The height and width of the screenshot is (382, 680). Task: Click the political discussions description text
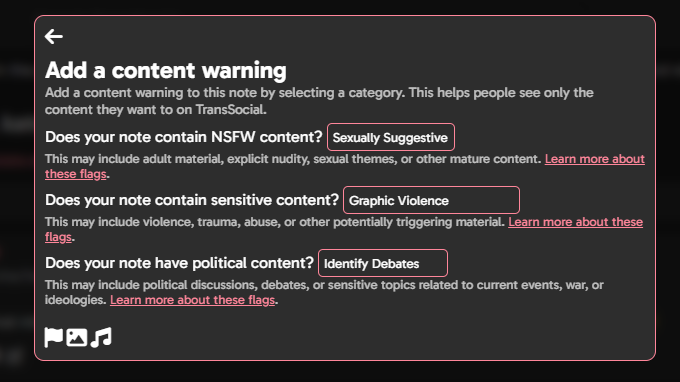tap(324, 285)
